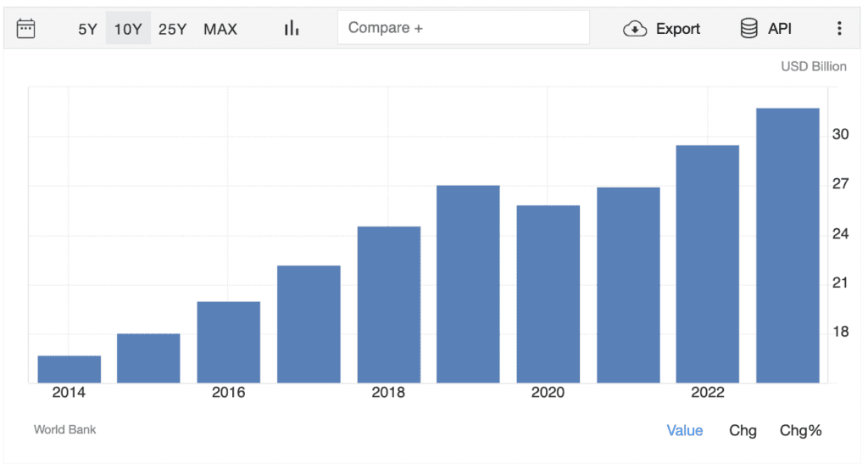868x470 pixels.
Task: Switch to the Chg% view
Action: point(800,431)
